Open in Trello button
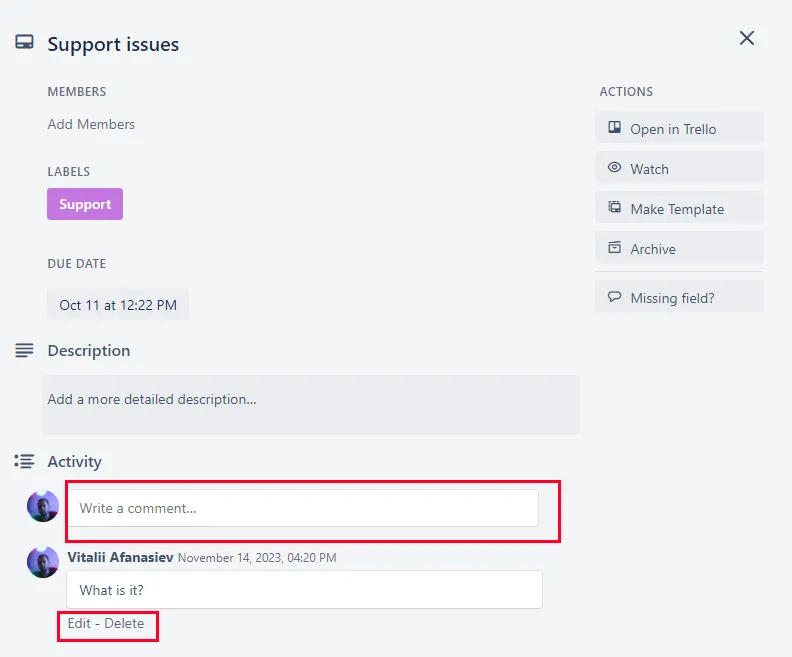 (679, 128)
